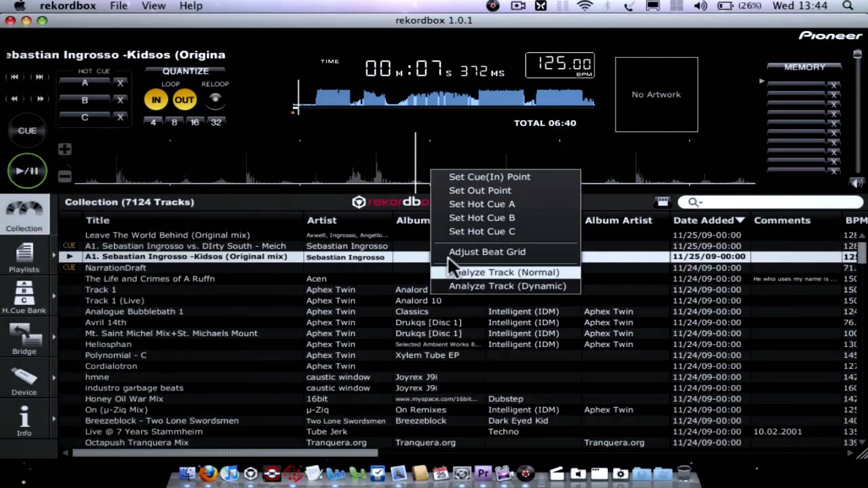The width and height of the screenshot is (868, 488).
Task: Open Firefox from the Dock
Action: pyautogui.click(x=208, y=473)
